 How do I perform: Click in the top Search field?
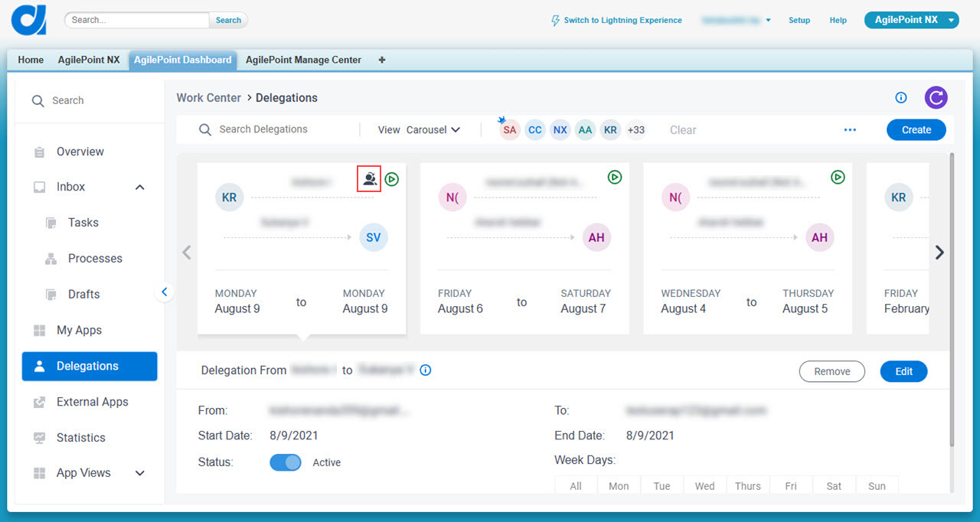pos(137,21)
